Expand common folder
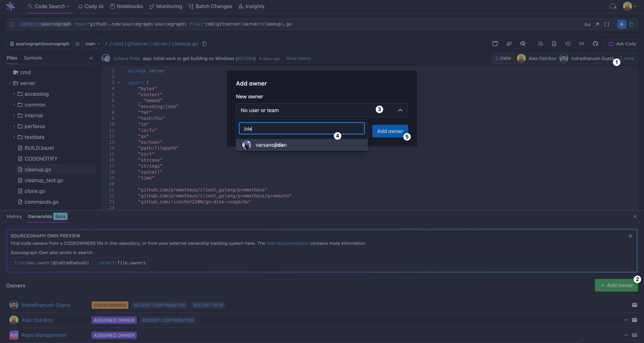 click(14, 105)
